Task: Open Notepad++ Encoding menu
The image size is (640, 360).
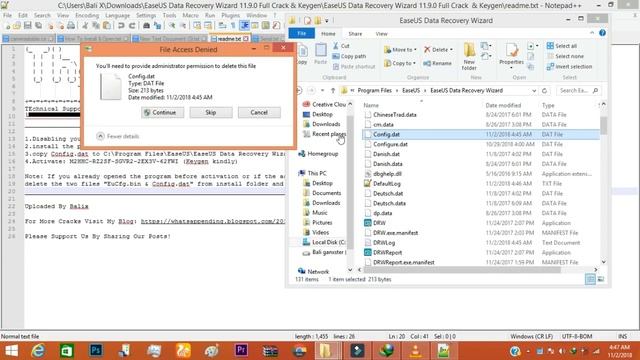Action: tap(87, 16)
